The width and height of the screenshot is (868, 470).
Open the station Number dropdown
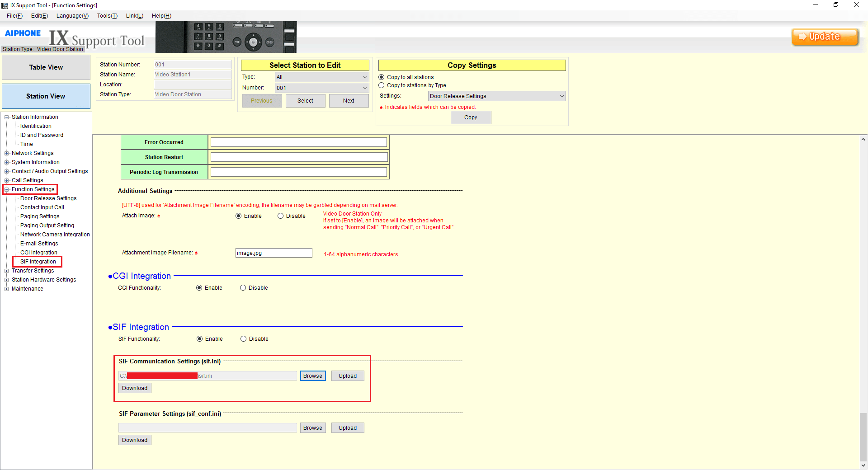[322, 88]
